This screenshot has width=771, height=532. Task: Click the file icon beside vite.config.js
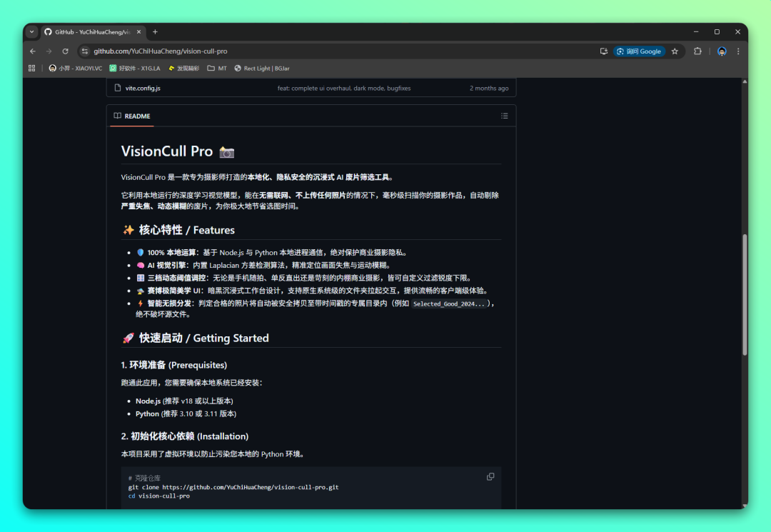(118, 88)
